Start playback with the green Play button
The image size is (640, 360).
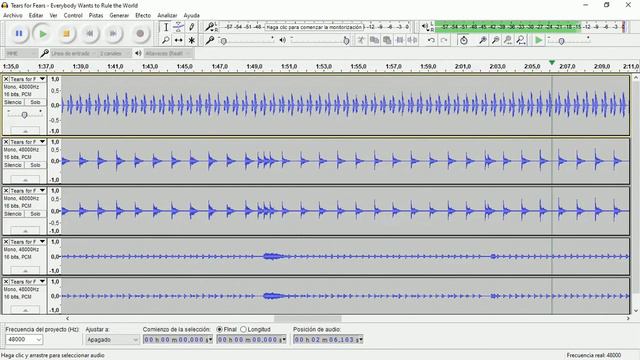pyautogui.click(x=42, y=33)
